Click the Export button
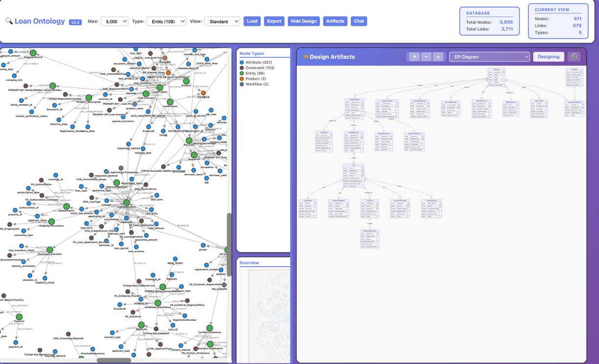 click(274, 21)
